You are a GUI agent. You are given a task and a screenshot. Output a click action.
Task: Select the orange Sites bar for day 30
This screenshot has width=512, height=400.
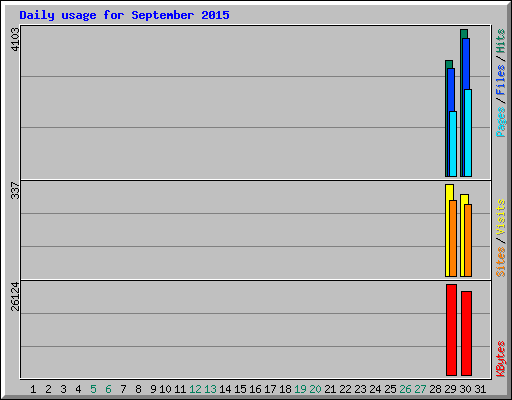(x=468, y=240)
